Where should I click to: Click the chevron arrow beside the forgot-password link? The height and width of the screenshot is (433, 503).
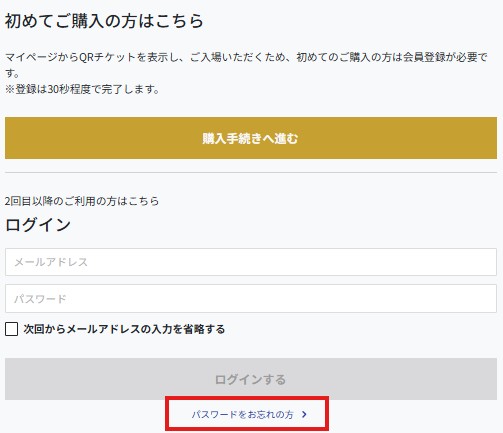(304, 414)
